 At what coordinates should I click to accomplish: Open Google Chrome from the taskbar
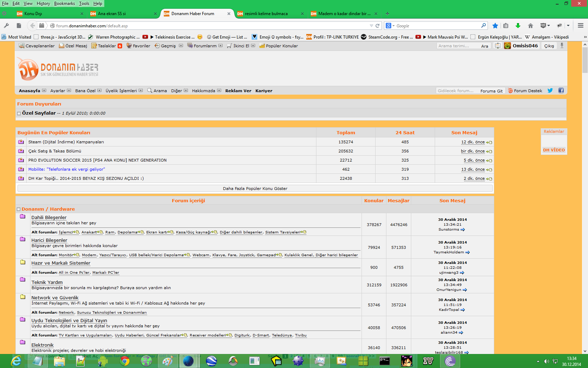point(125,361)
